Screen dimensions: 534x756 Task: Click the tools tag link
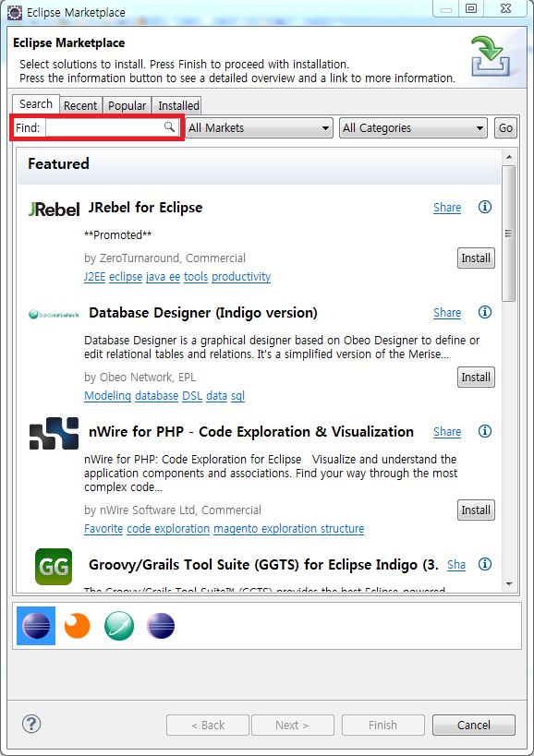196,277
